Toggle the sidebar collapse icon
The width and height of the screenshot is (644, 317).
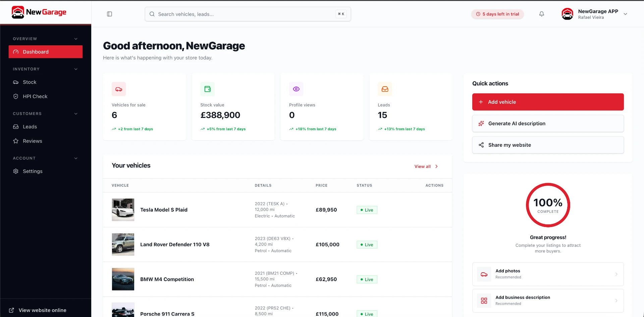pyautogui.click(x=109, y=14)
